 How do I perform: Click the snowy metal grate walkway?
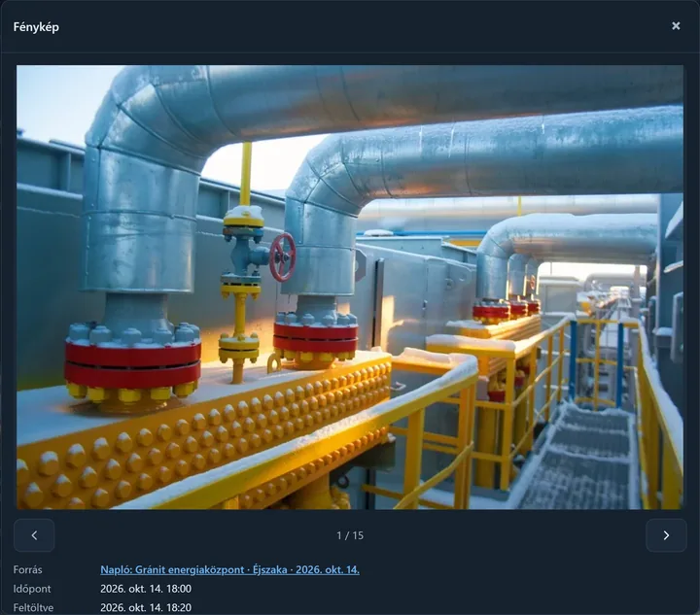[x=580, y=458]
